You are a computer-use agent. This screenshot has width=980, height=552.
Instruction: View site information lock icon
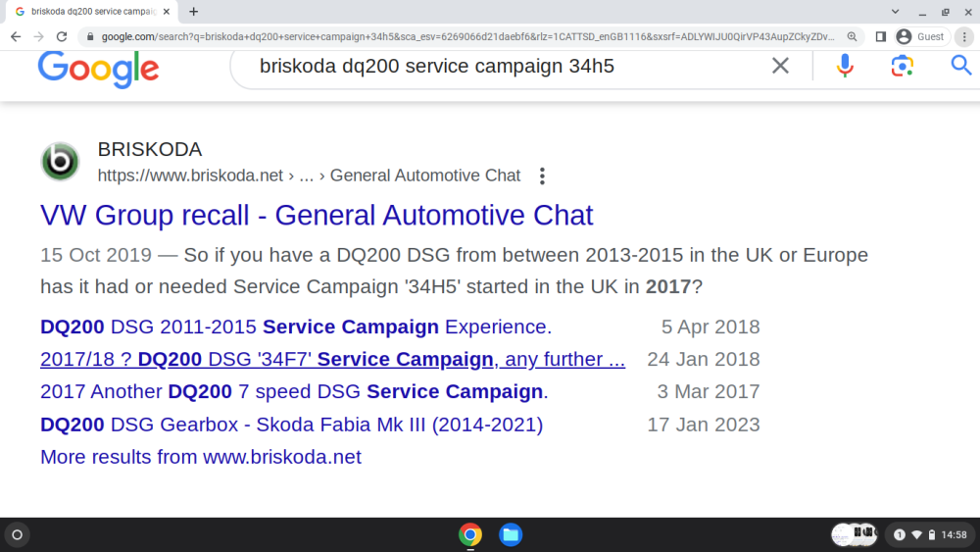click(90, 37)
